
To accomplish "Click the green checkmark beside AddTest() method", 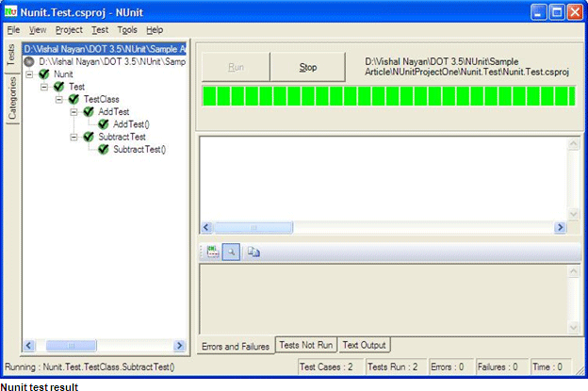I will pos(103,124).
